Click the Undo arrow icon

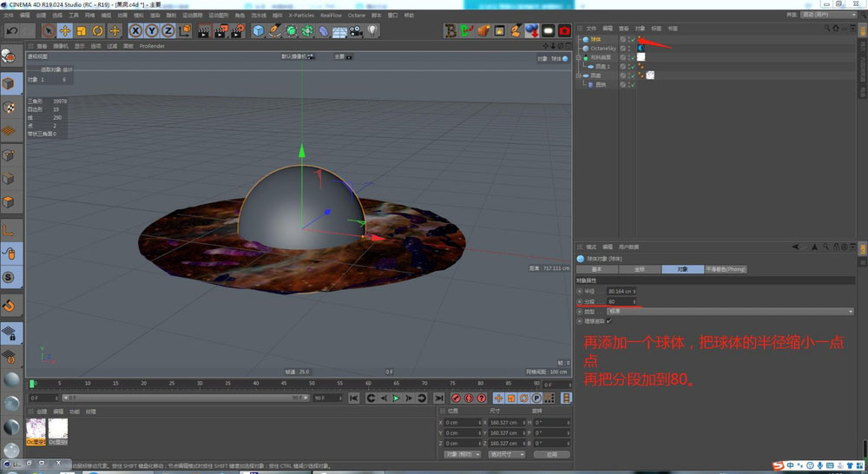[x=12, y=31]
